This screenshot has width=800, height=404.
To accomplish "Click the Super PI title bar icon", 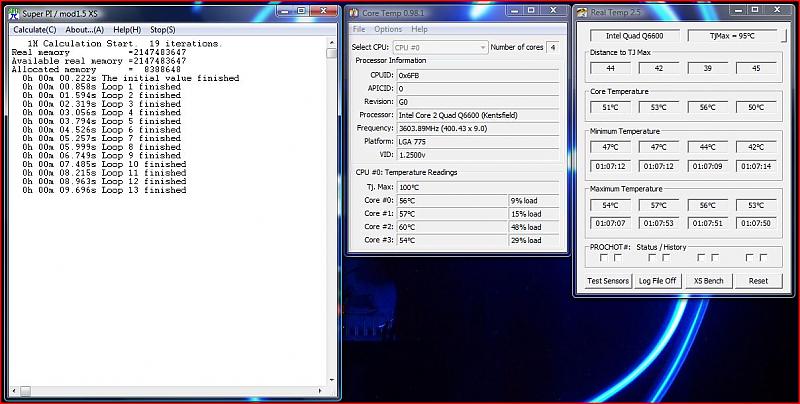I will [x=14, y=13].
